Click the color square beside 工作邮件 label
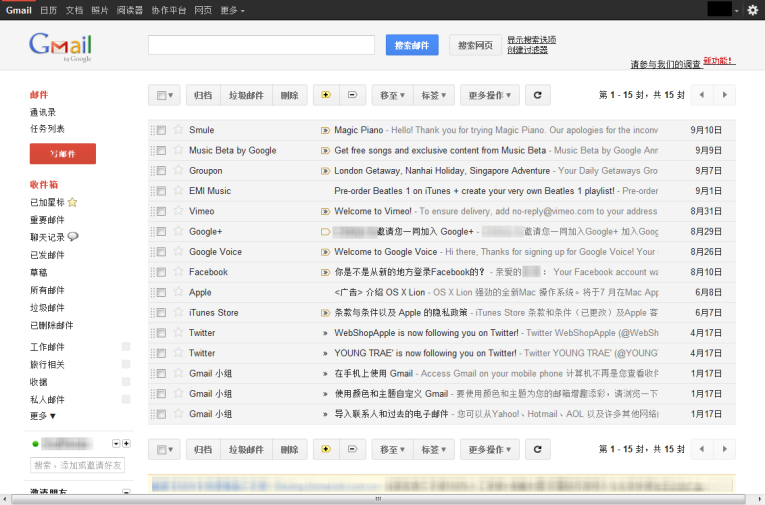 tap(125, 347)
